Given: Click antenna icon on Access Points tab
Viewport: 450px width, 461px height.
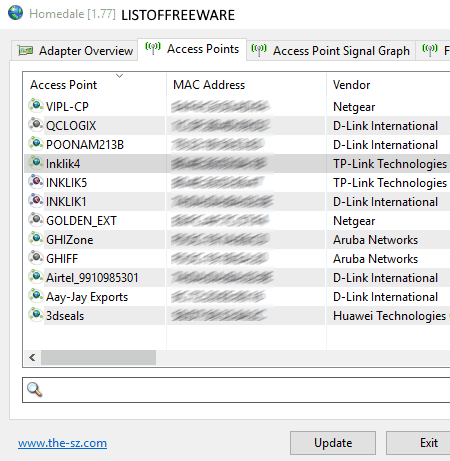Looking at the screenshot, I should click(153, 49).
